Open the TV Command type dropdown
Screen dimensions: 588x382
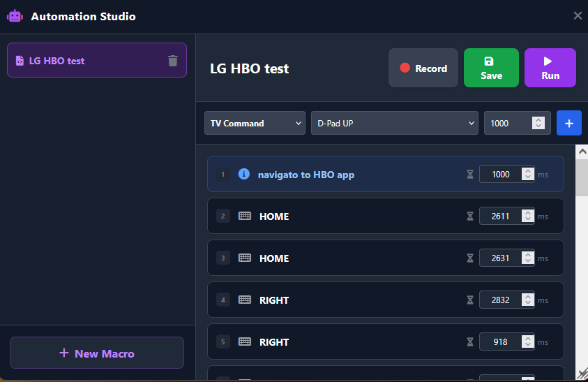(x=255, y=123)
